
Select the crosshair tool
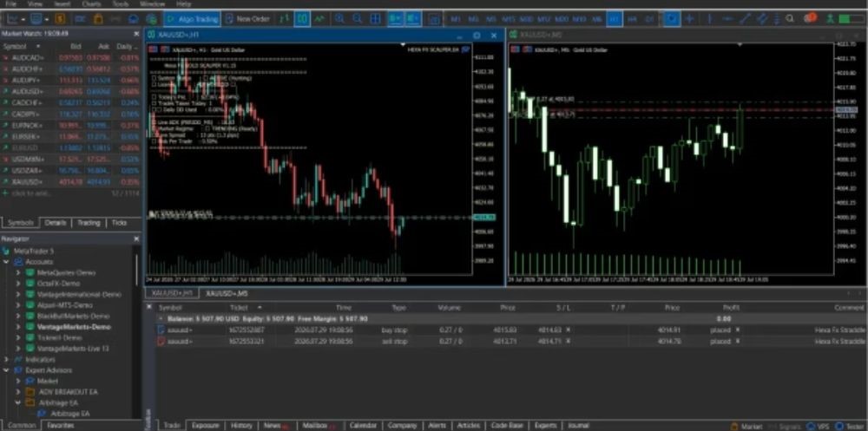pyautogui.click(x=689, y=19)
